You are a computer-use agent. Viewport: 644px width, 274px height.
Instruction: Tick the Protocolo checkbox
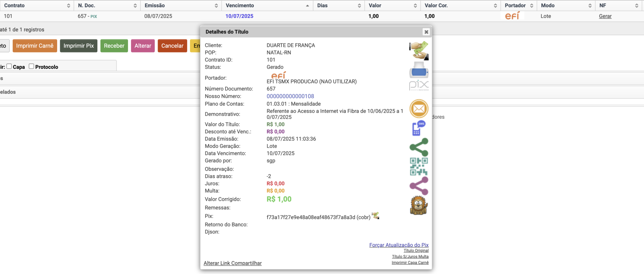click(x=31, y=66)
